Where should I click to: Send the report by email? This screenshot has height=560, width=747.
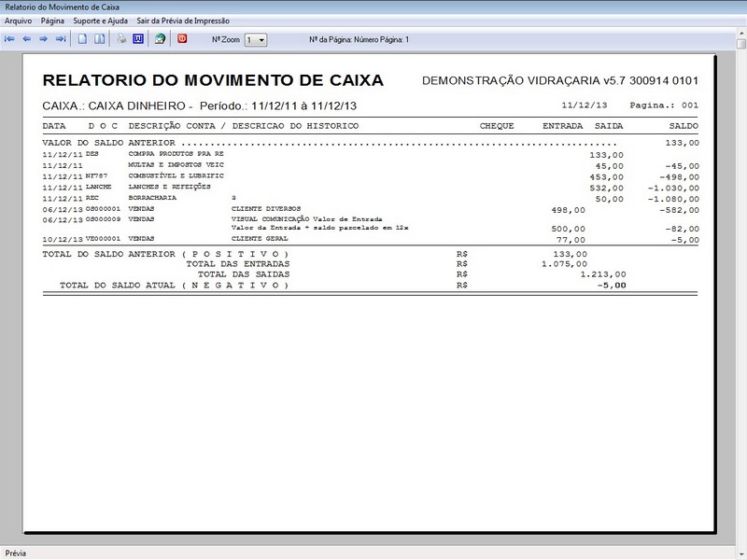click(160, 37)
